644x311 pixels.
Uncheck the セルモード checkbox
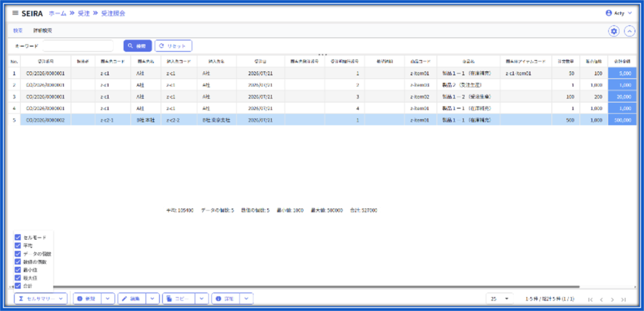18,237
